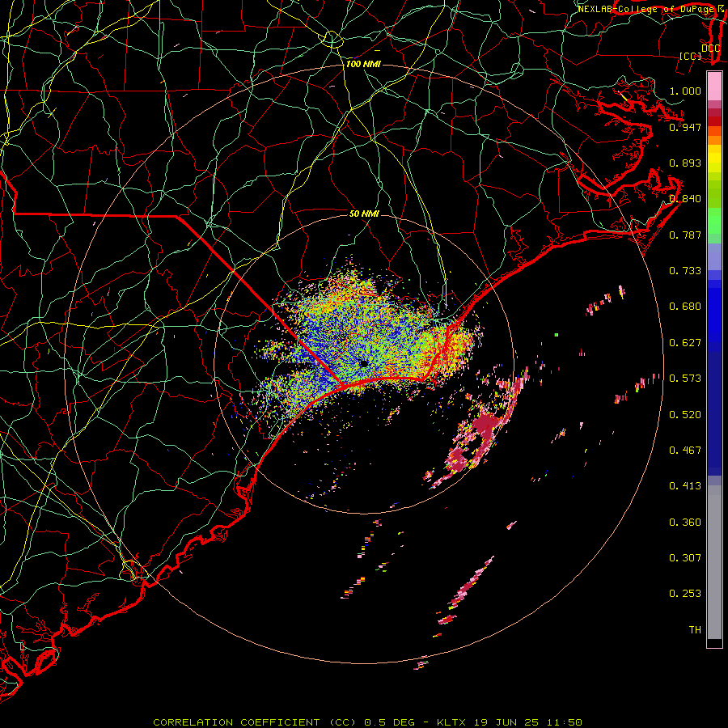Click the 0.840 scale value
The width and height of the screenshot is (728, 728).
pyautogui.click(x=685, y=199)
